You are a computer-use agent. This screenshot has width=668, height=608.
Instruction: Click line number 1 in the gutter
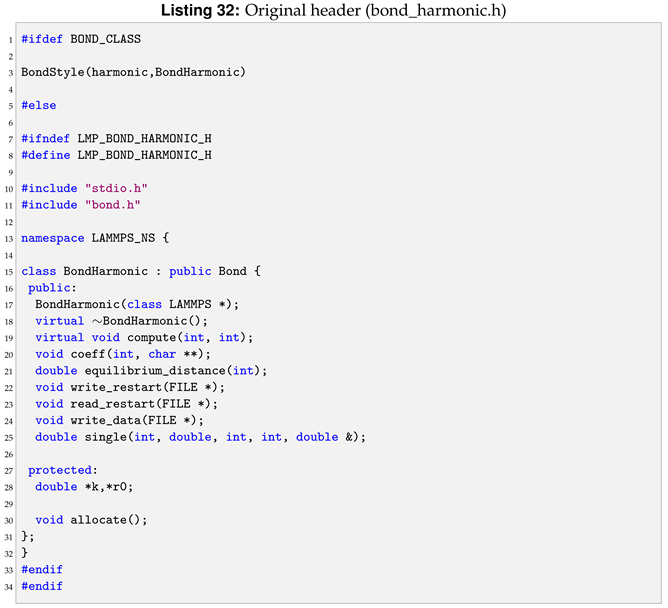click(11, 40)
